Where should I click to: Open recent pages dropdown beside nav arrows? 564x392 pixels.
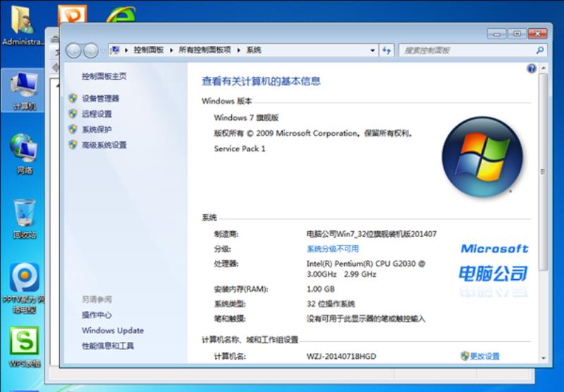coord(103,51)
